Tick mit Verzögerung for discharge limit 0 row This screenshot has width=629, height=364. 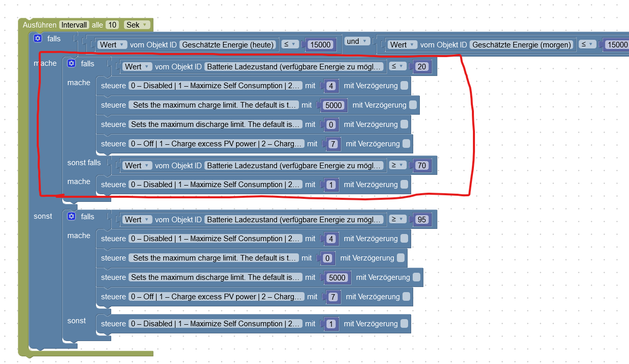pos(404,124)
